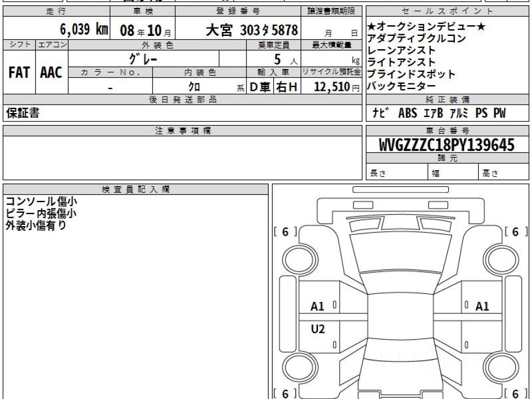Select PW in the equipment list
This screenshot has height=399, width=532.
point(500,113)
